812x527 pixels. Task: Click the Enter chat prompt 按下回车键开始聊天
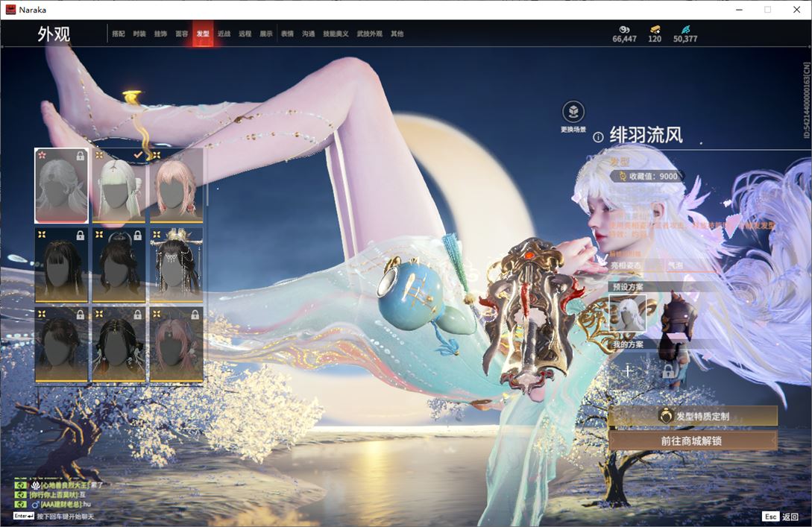coord(54,517)
